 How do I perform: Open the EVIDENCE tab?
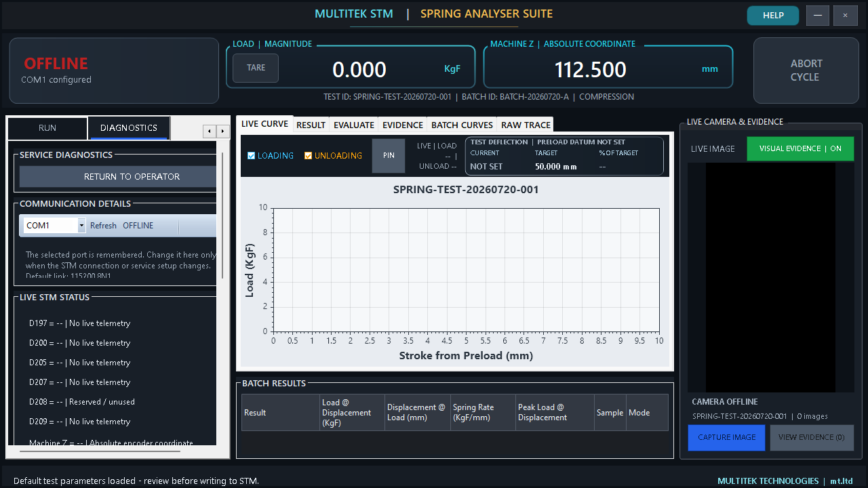click(403, 125)
